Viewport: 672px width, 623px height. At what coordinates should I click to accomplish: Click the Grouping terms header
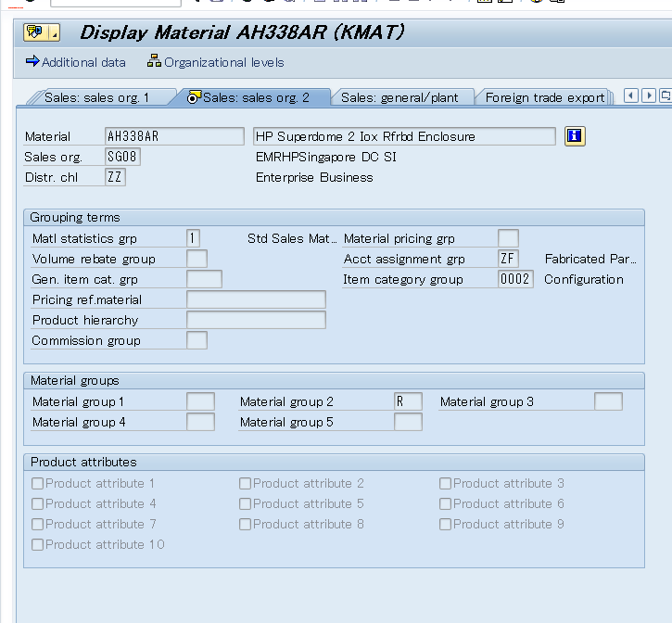(x=75, y=217)
